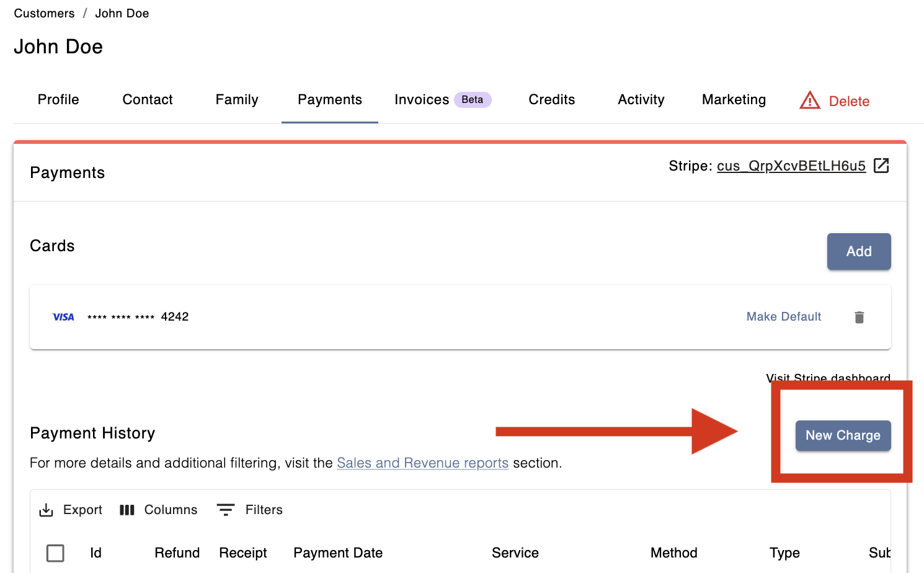Screen dimensions: 924x573
Task: Click the Payments panel heading
Action: (x=68, y=172)
